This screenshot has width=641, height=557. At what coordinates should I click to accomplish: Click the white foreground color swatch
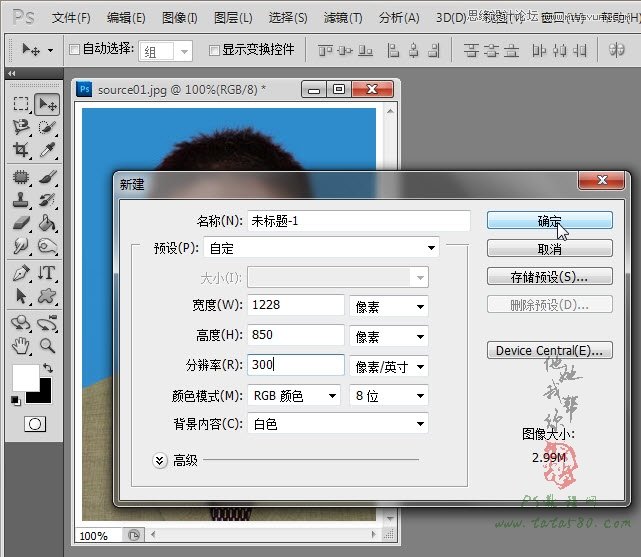(x=24, y=376)
